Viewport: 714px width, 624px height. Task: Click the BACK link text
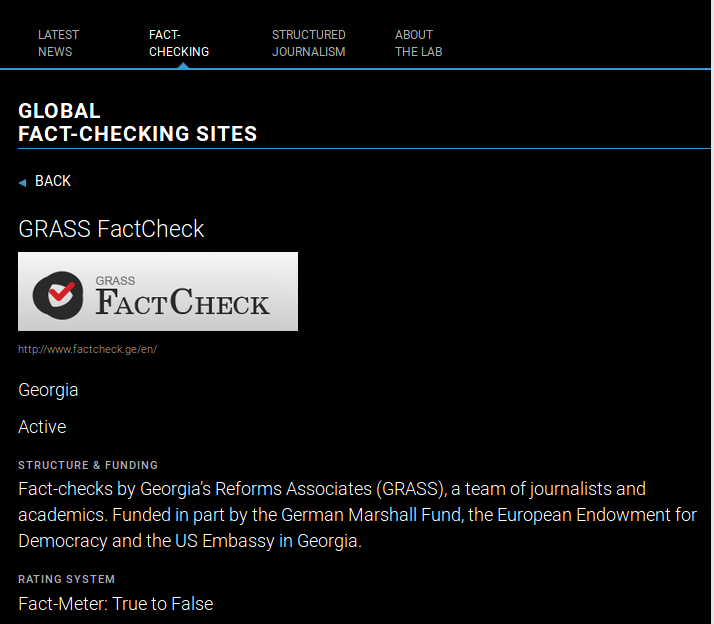click(x=53, y=181)
